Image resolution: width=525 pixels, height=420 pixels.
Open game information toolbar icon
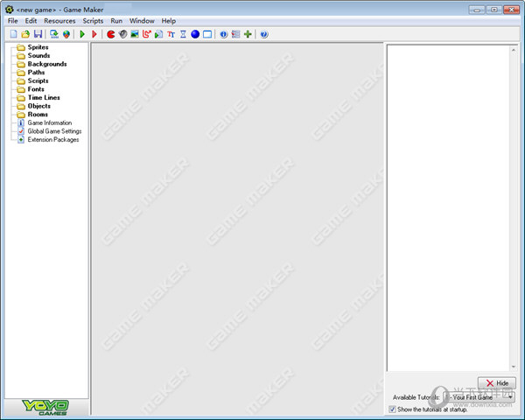(x=224, y=34)
